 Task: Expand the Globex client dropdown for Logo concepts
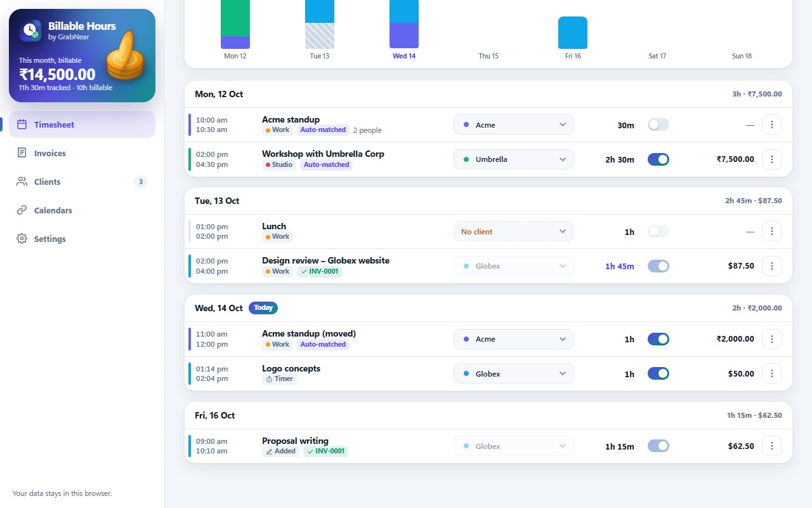(514, 373)
